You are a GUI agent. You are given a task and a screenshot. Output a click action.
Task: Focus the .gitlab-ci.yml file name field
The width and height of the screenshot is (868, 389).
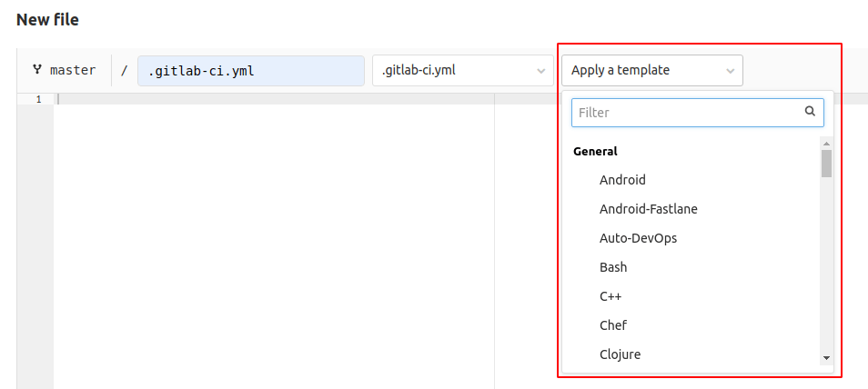250,71
